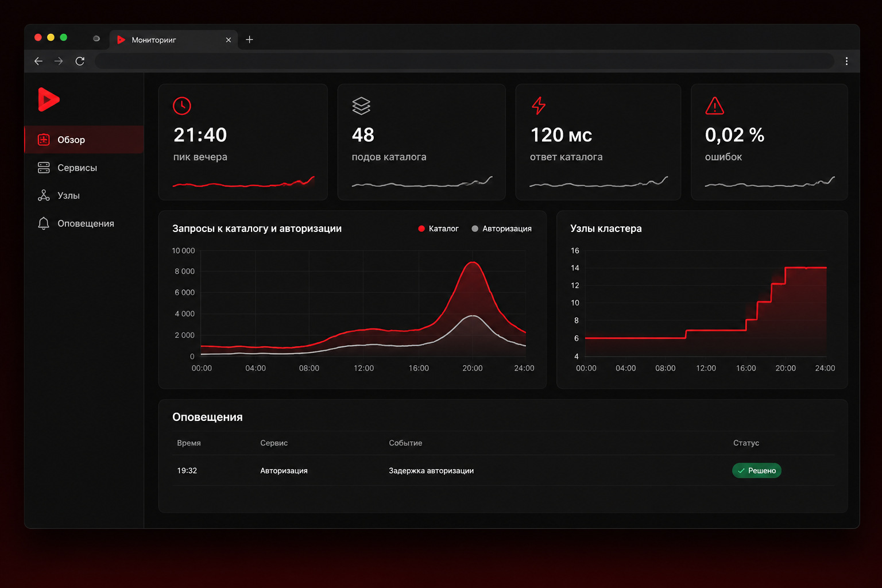This screenshot has height=588, width=882.
Task: Click the Авторизация service cell in table
Action: point(284,470)
